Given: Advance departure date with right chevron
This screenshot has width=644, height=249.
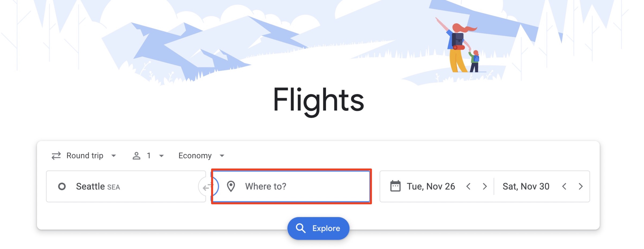Looking at the screenshot, I should 485,186.
